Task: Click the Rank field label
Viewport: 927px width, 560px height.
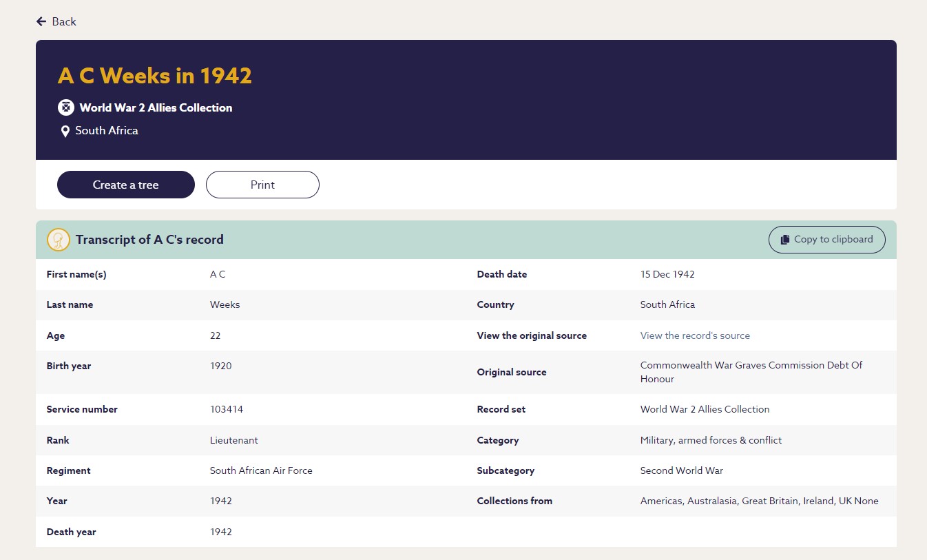Action: pos(58,440)
